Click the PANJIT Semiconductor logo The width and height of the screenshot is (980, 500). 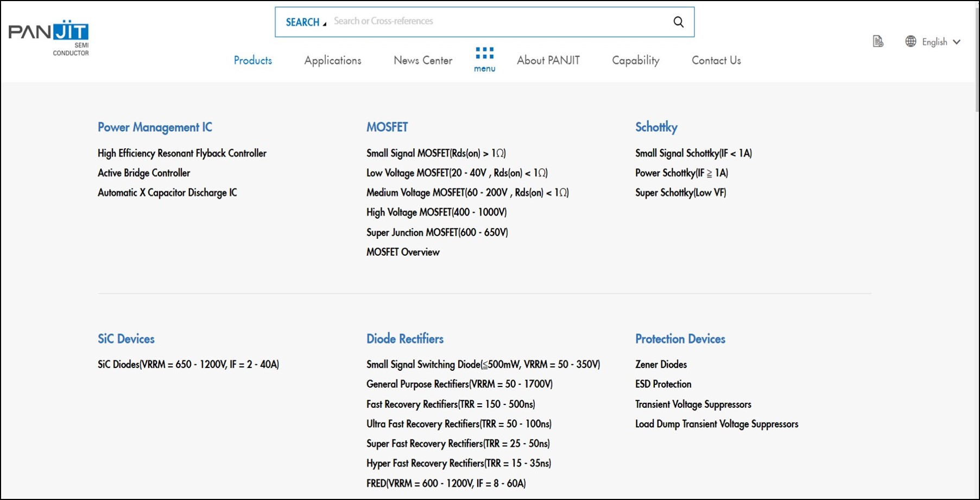[x=49, y=38]
